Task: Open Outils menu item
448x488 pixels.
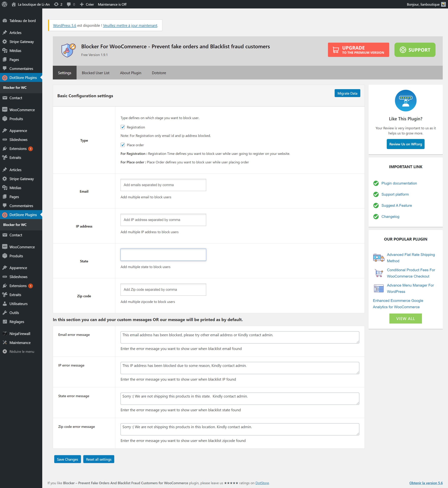Action: [x=21, y=313]
